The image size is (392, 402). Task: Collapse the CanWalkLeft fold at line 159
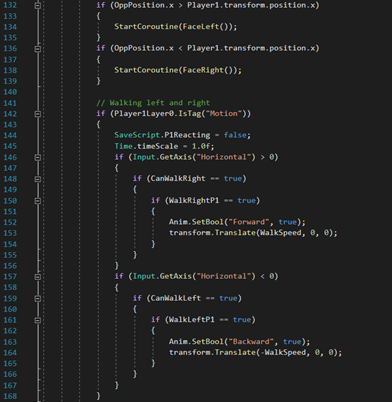pyautogui.click(x=38, y=298)
